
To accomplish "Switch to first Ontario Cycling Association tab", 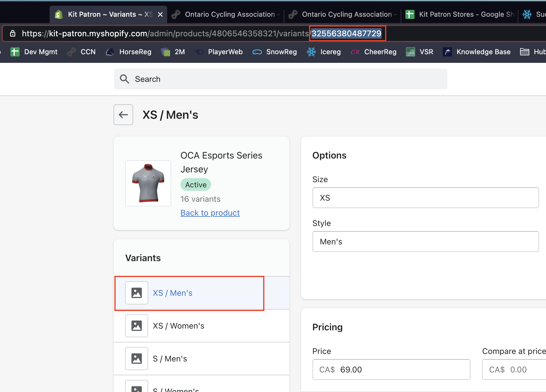I will click(226, 14).
